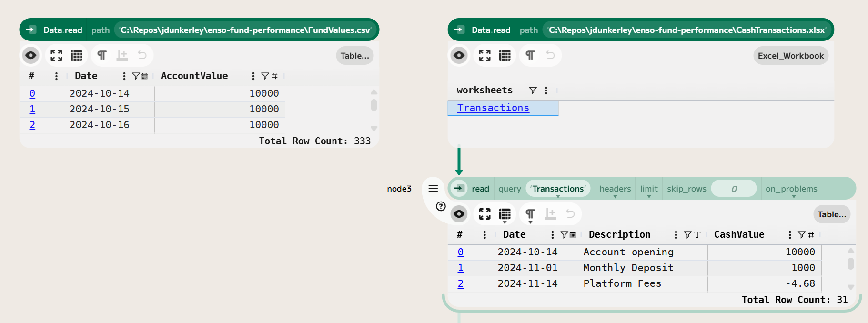Toggle visibility eye on CashTransactions node
The height and width of the screenshot is (323, 868).
pos(459,55)
